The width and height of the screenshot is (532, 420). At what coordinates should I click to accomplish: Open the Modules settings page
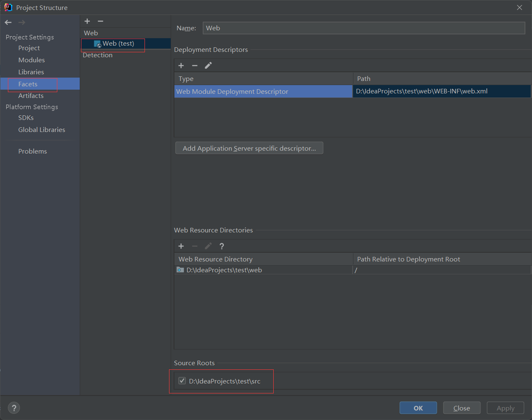click(x=32, y=60)
